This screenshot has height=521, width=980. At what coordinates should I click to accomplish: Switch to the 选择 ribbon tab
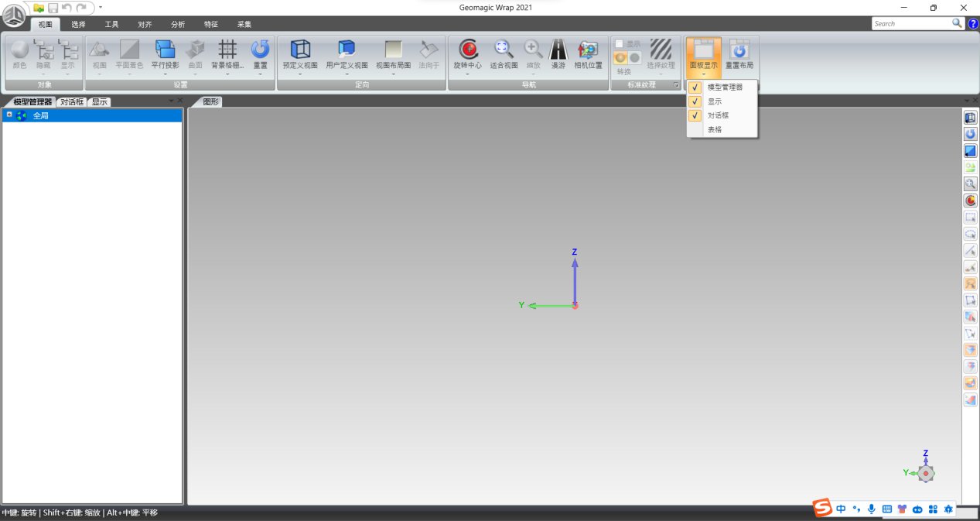point(78,24)
